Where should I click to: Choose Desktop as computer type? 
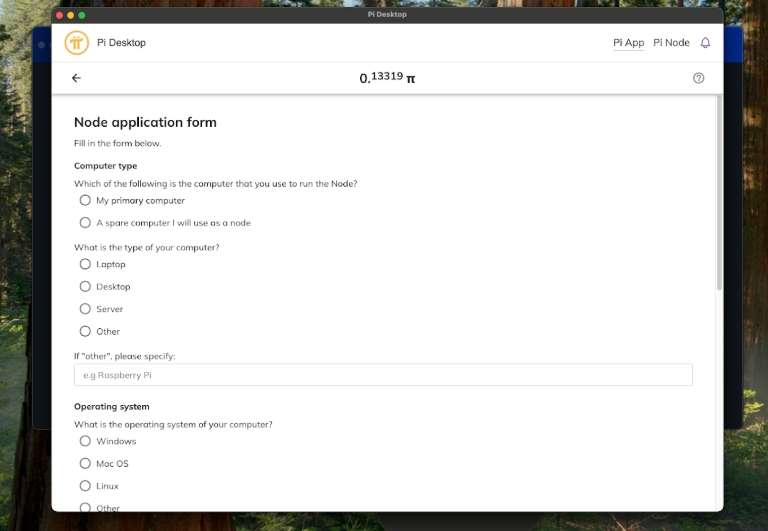pyautogui.click(x=85, y=287)
